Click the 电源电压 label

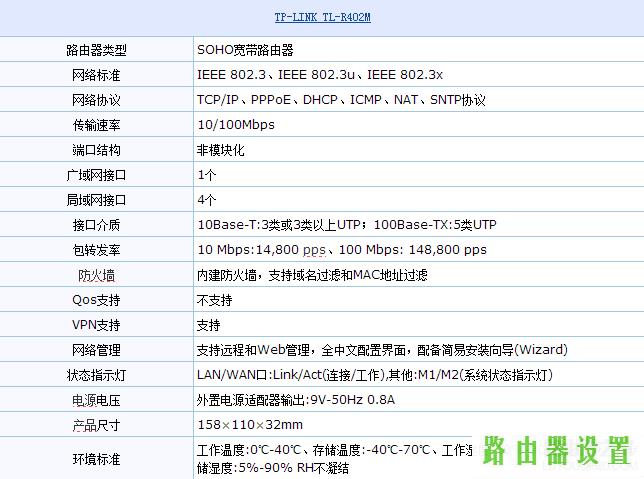pos(96,401)
